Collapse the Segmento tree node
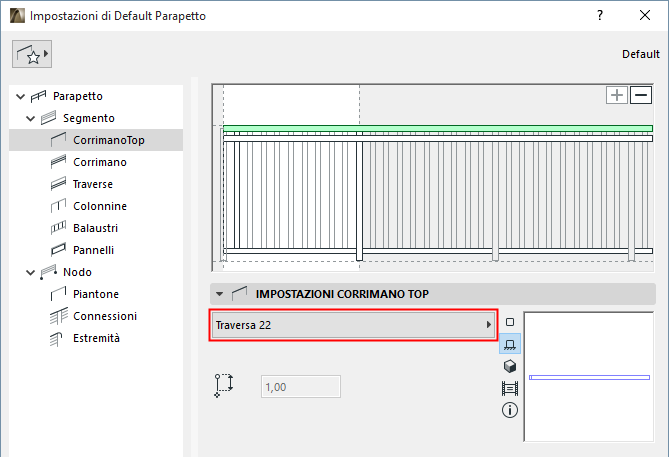Screen dimensions: 669x457 30,118
